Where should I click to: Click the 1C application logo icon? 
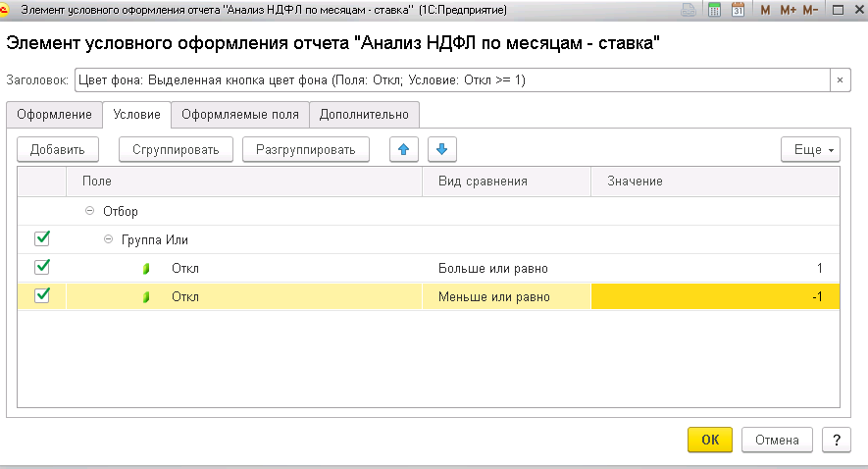click(x=5, y=10)
